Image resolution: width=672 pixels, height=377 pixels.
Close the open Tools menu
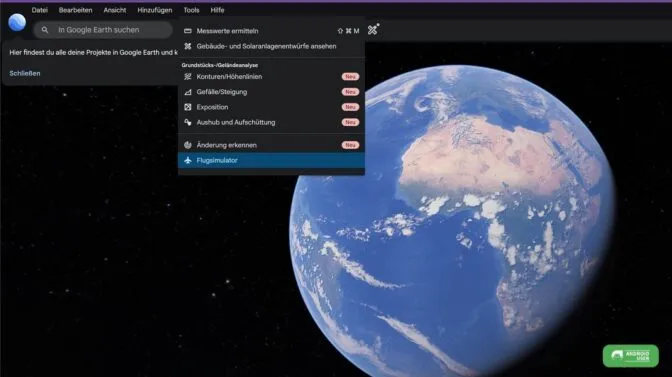pyautogui.click(x=192, y=10)
